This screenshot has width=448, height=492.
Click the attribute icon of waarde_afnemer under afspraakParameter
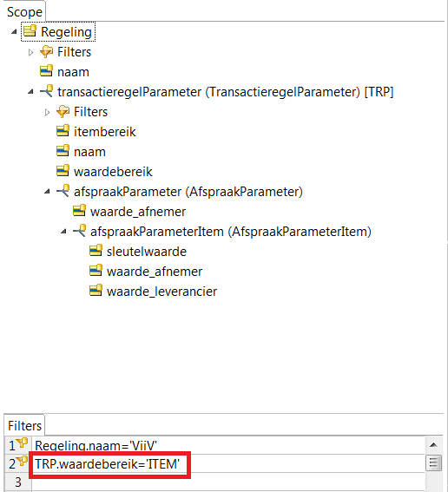tap(79, 211)
